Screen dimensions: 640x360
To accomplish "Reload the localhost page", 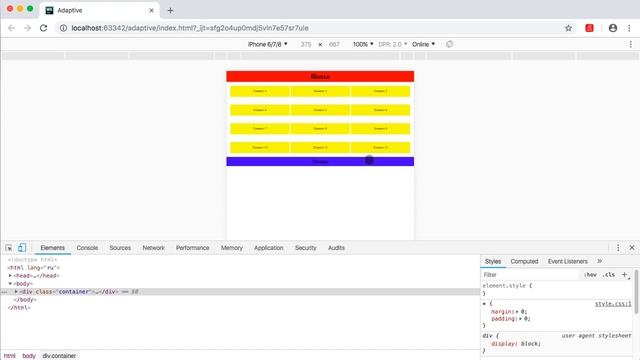I will point(43,28).
